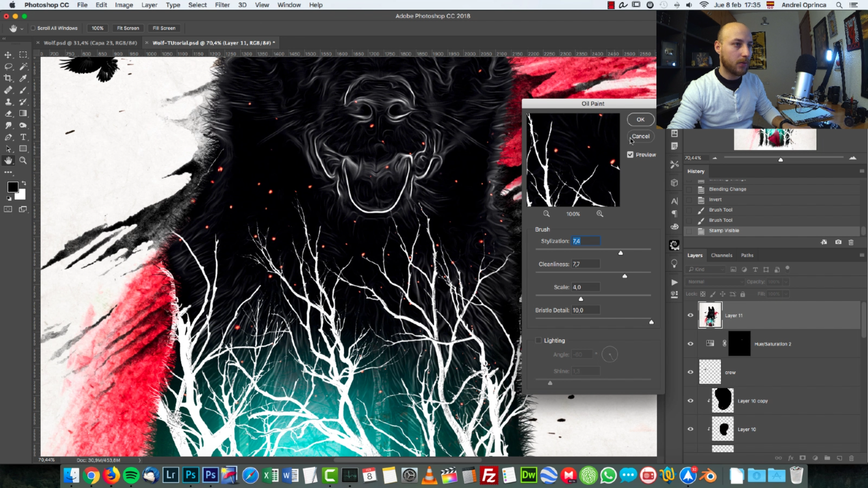Open the Opacity dropdown arrow
The image size is (868, 488).
click(786, 282)
